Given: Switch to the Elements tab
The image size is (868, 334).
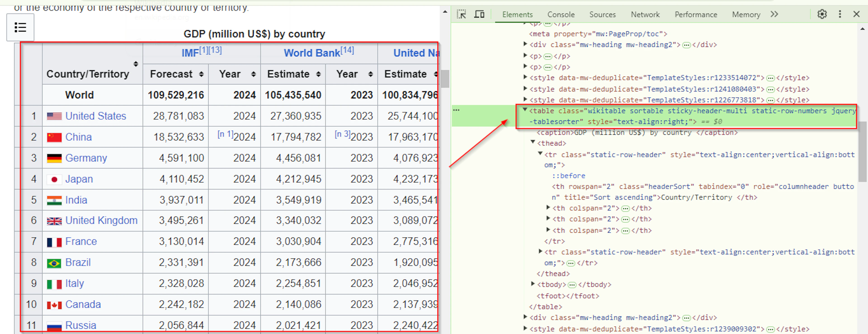Looking at the screenshot, I should [x=517, y=14].
